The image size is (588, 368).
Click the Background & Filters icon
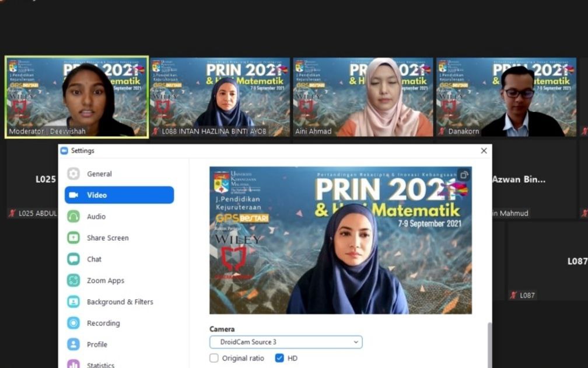[x=73, y=301]
